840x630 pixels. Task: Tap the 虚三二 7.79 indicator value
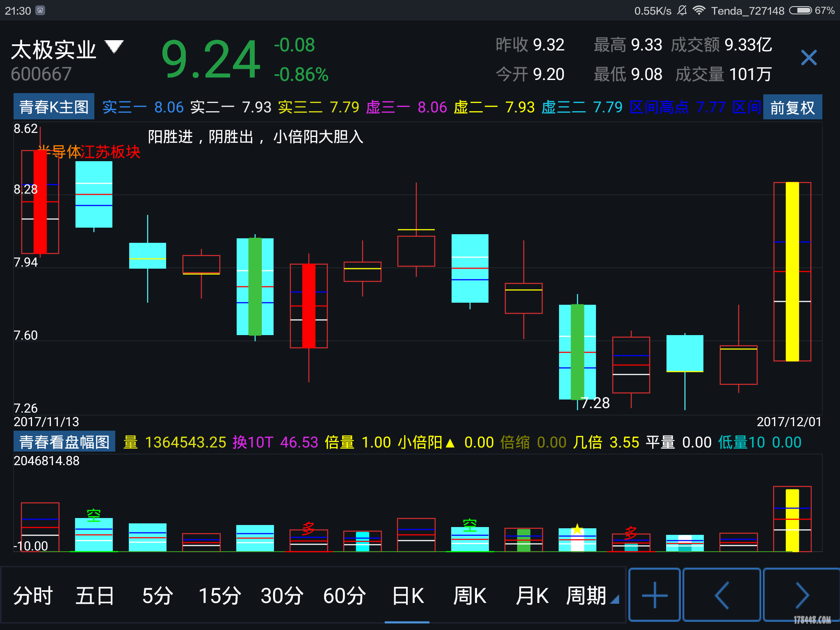click(582, 107)
